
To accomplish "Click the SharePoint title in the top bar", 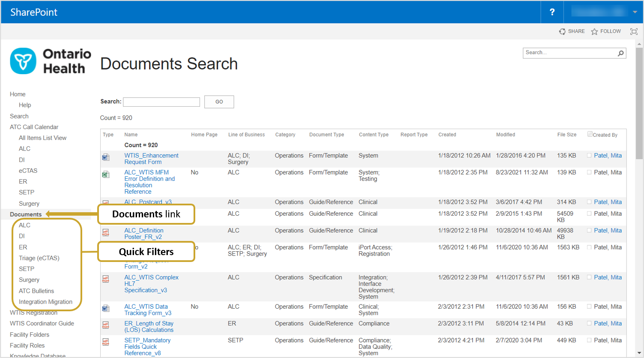I will tap(34, 12).
